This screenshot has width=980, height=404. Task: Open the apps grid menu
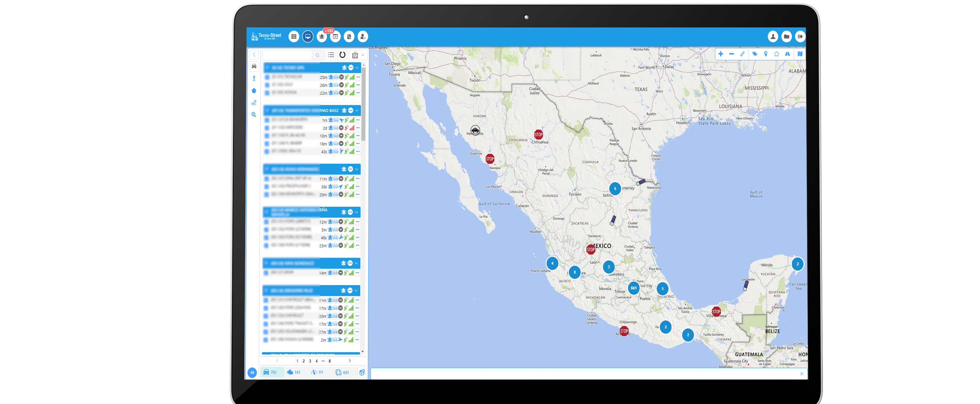click(294, 36)
